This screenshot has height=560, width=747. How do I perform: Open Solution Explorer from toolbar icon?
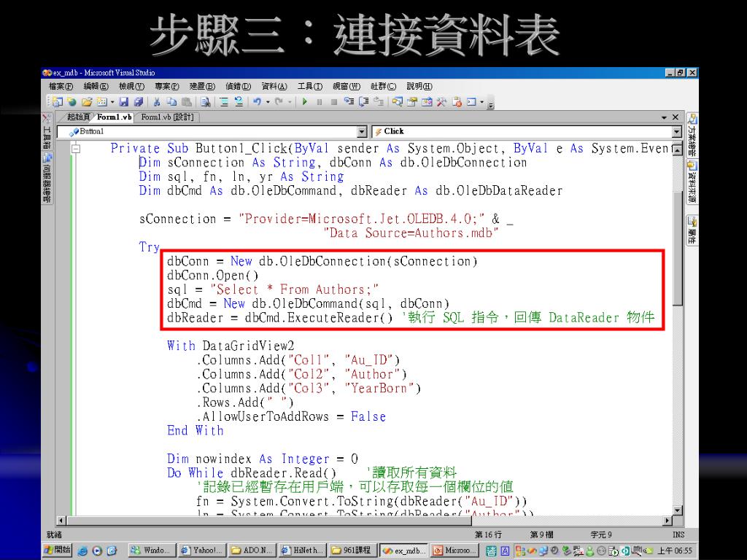398,101
